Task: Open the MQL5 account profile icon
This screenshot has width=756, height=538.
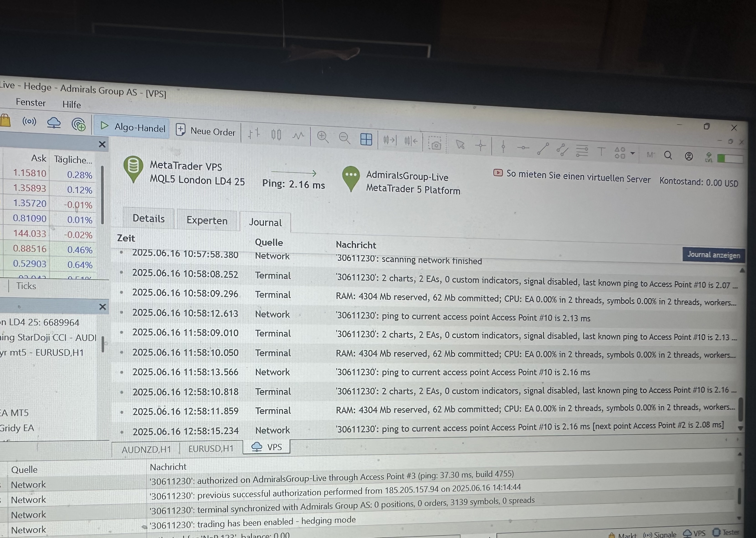Action: 689,156
